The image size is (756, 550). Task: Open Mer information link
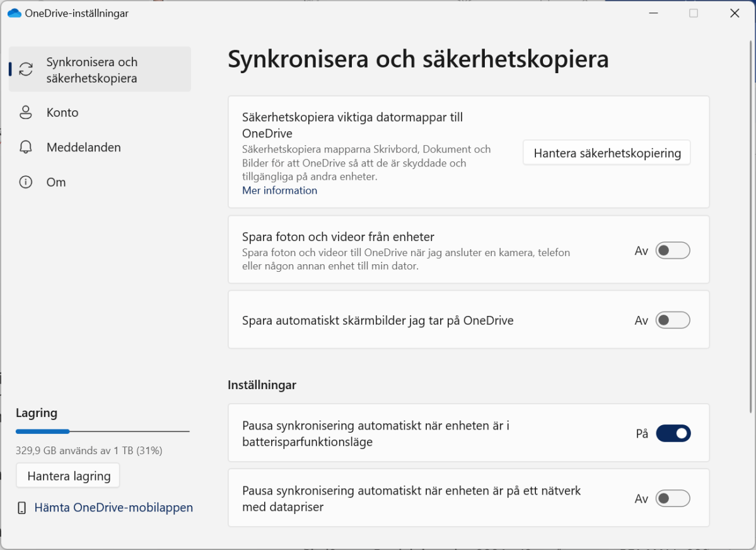coord(279,190)
